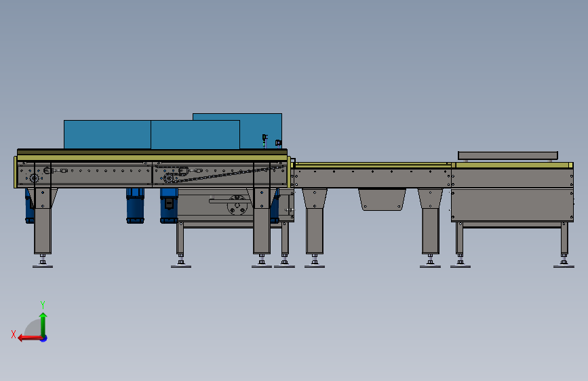Select the middle blue box on the conveyor
This screenshot has height=381, width=588.
click(195, 135)
